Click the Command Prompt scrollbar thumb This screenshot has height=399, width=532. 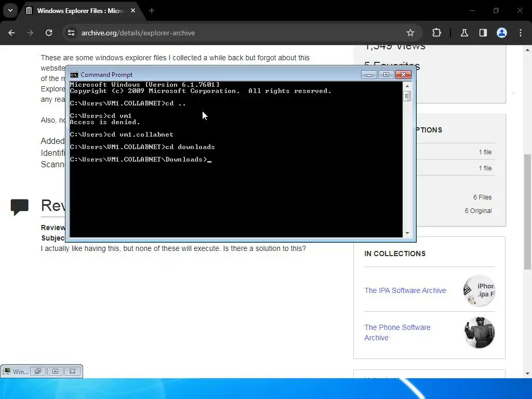click(407, 96)
